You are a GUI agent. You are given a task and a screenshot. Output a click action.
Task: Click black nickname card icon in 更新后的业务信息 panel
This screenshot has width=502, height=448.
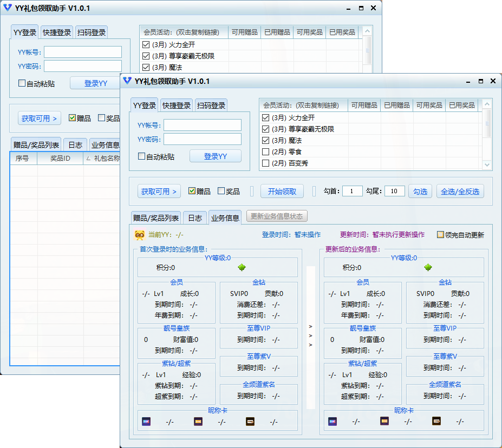(436, 421)
